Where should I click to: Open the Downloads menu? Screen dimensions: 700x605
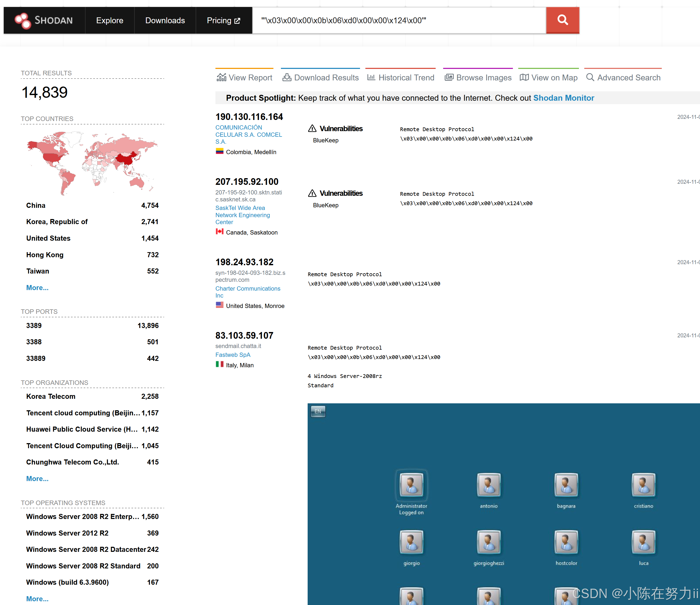coord(165,21)
